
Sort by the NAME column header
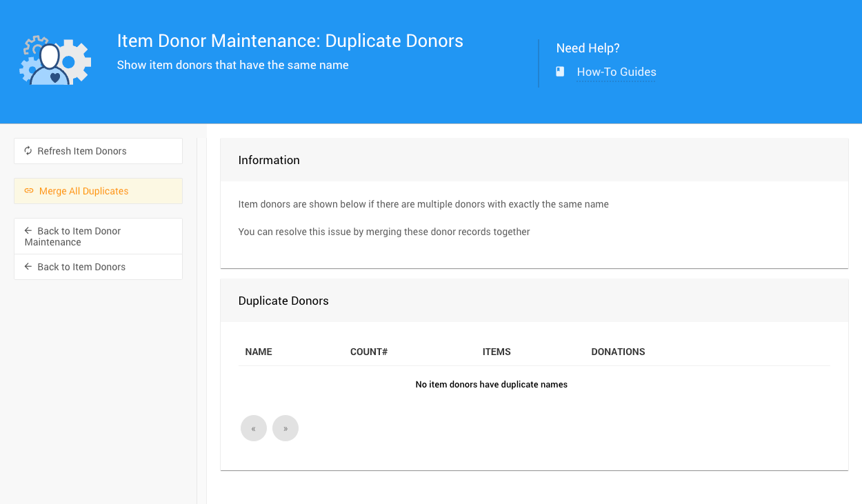(x=259, y=352)
